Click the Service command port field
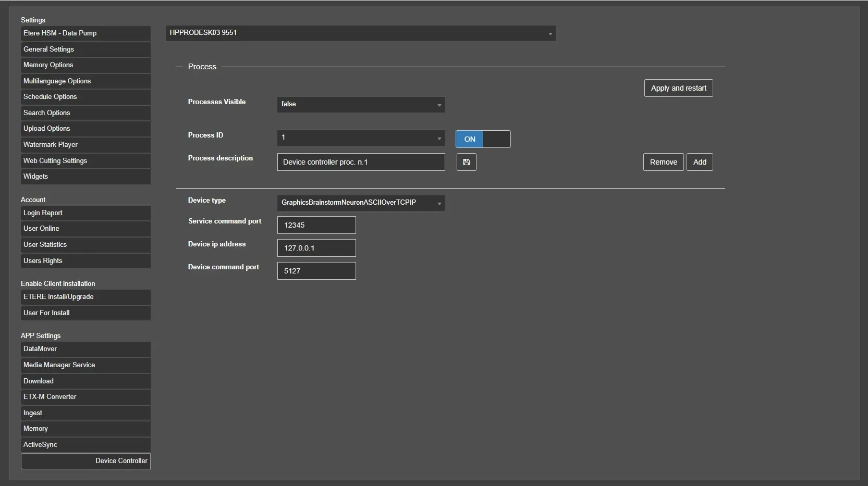This screenshot has width=868, height=486. coord(316,225)
